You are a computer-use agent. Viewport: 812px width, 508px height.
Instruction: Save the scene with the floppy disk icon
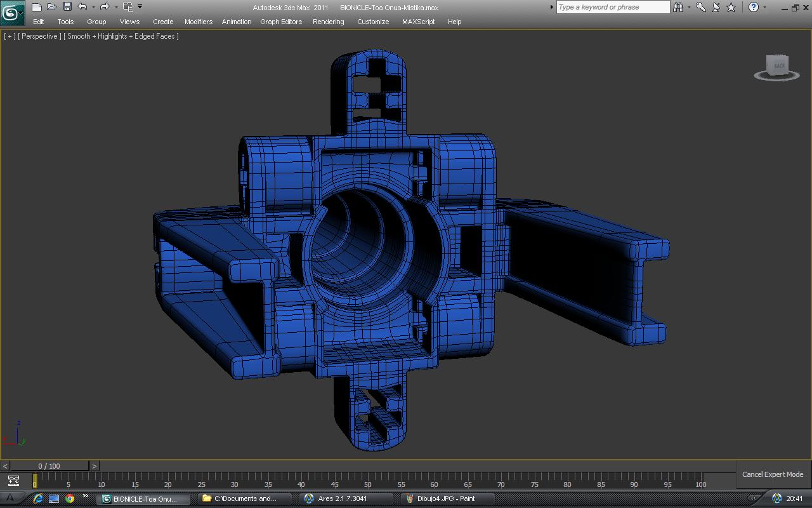67,7
